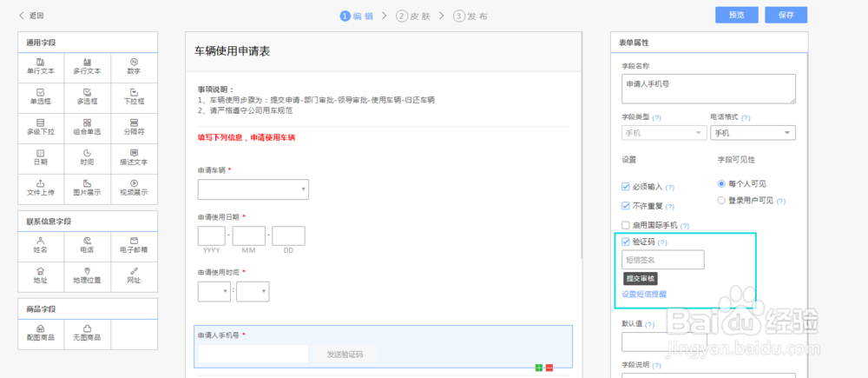This screenshot has height=378, width=868.
Task: Go to step 1 编辑 tab
Action: (358, 16)
